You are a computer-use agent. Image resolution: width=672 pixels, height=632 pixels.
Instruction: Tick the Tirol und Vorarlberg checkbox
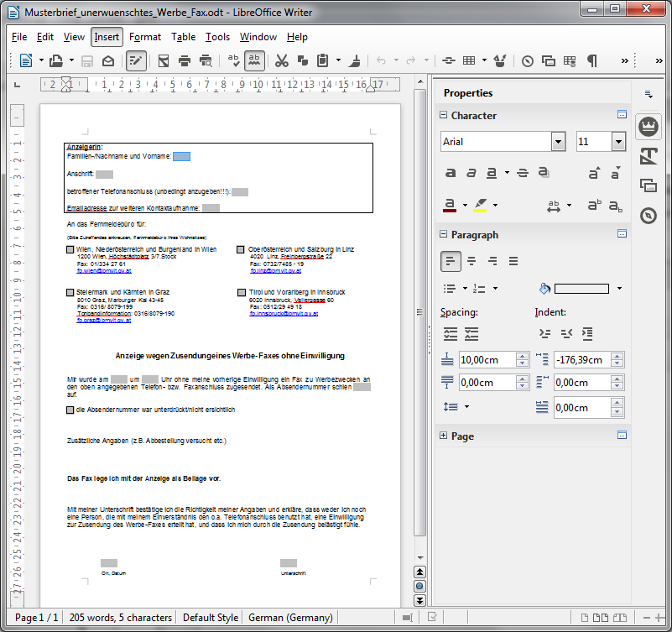tap(241, 293)
